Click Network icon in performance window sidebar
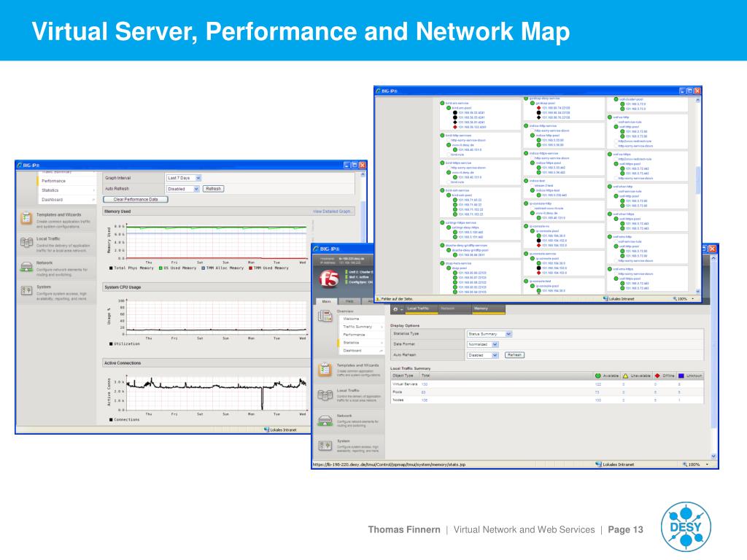Image resolution: width=747 pixels, height=560 pixels. [x=26, y=266]
